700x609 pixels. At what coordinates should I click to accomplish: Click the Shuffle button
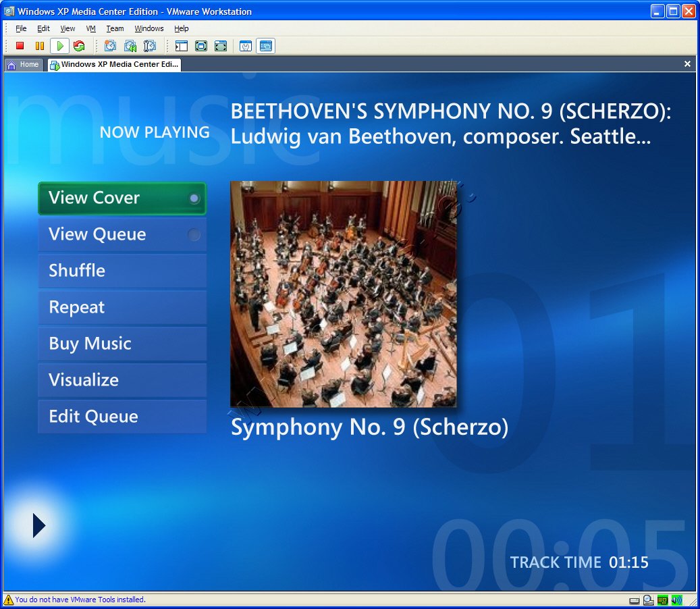[122, 271]
